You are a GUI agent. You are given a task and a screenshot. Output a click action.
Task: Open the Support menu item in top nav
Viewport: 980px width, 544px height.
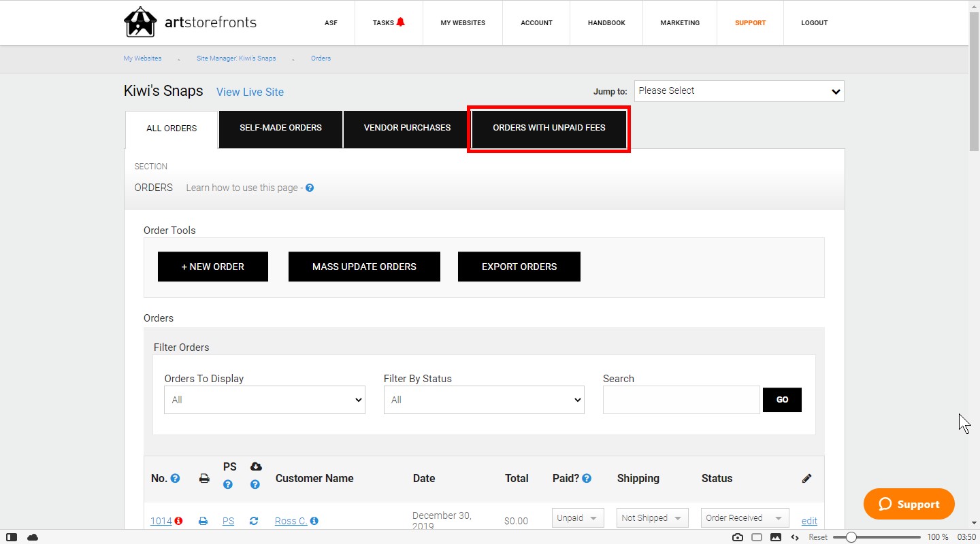tap(750, 22)
